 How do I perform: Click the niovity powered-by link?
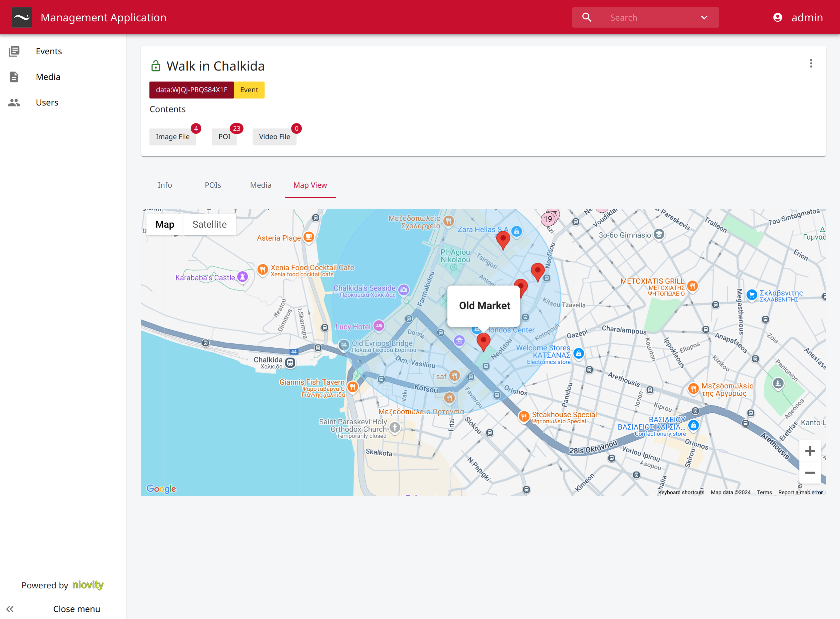pos(88,585)
